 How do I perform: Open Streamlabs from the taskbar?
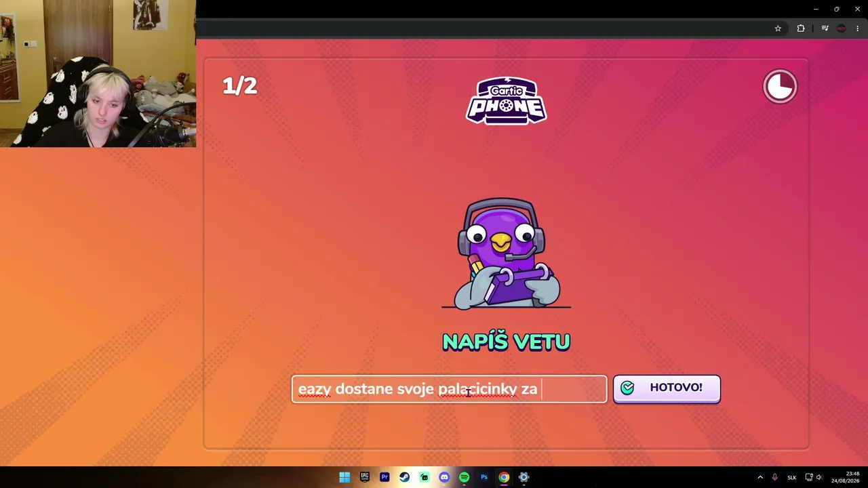[425, 477]
